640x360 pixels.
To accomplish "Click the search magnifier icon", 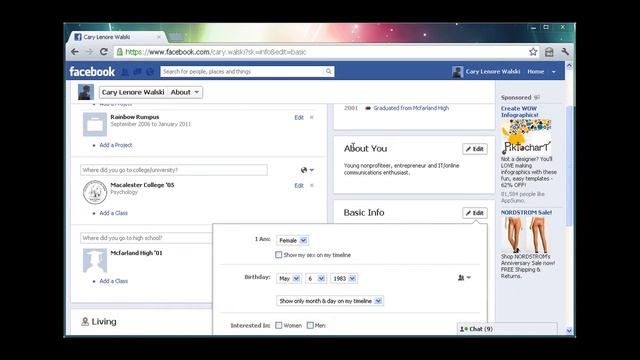I will [x=329, y=71].
